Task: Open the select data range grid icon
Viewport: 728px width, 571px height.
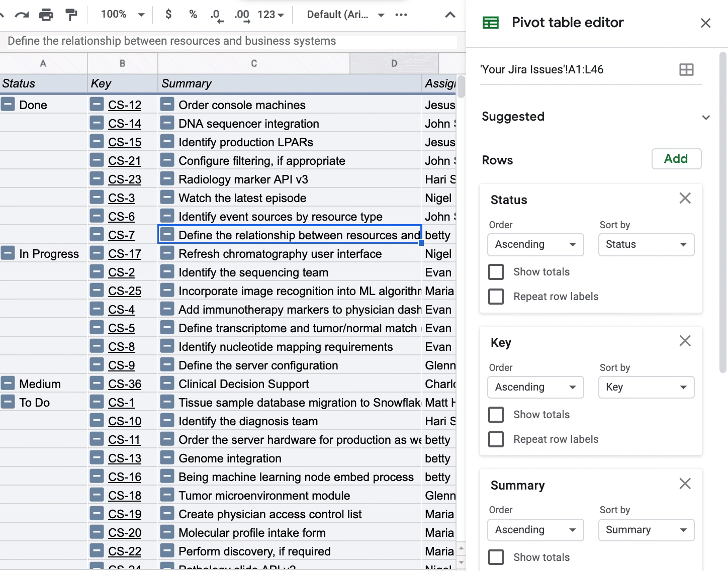Action: pos(686,70)
